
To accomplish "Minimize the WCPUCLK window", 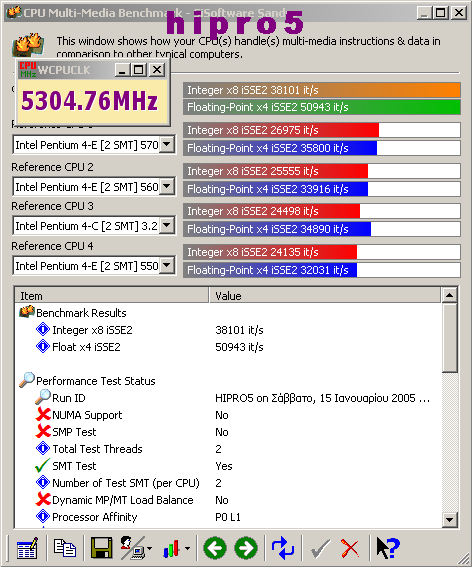I will tap(123, 70).
